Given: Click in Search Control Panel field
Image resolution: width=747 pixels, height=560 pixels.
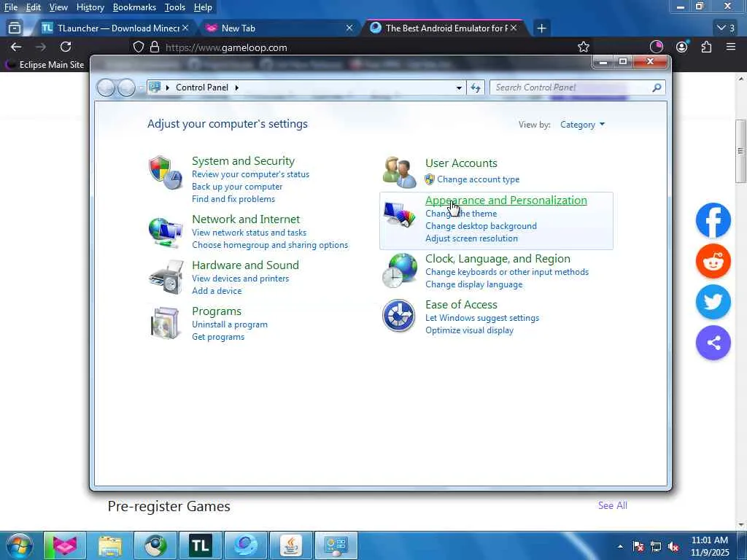Looking at the screenshot, I should (x=572, y=87).
